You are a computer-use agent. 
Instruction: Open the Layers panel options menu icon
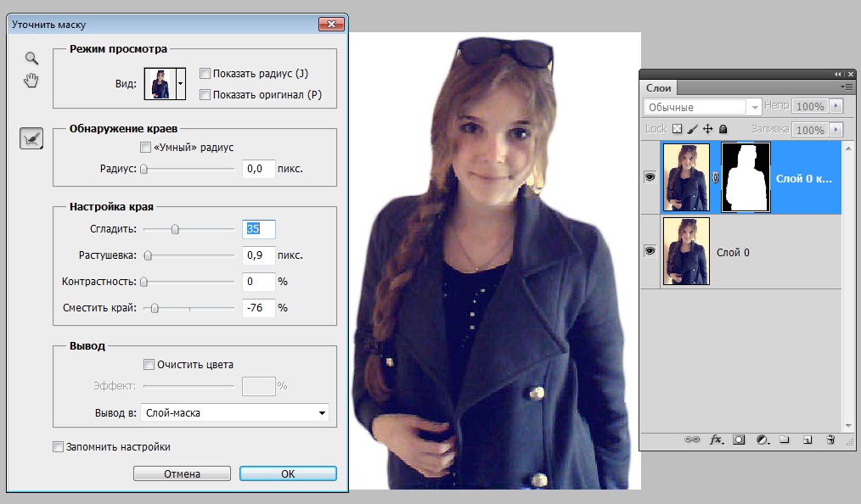tap(847, 87)
